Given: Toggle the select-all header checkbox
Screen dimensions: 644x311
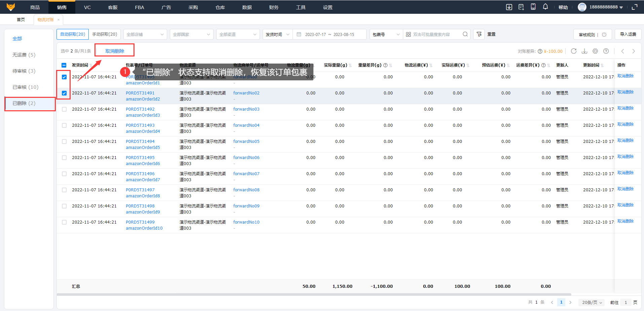Looking at the screenshot, I should tap(64, 65).
